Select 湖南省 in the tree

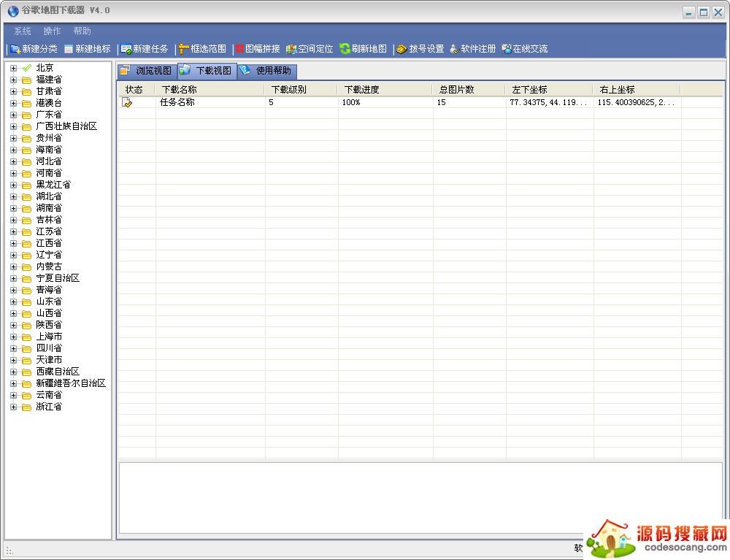(x=49, y=208)
